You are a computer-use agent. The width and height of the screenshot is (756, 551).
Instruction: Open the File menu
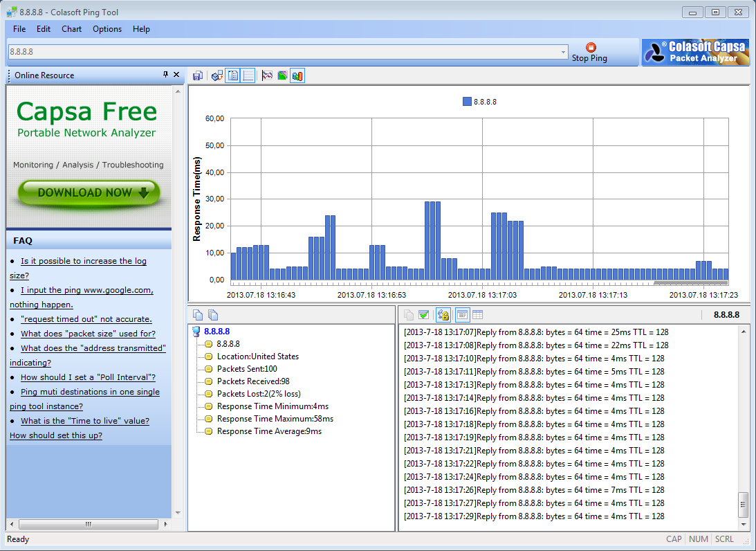pos(19,29)
